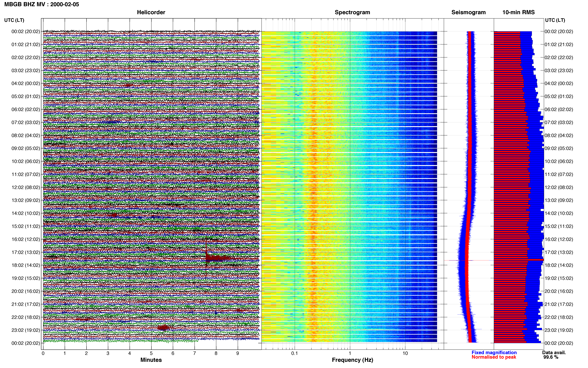Click the 'Seismogram' panel heading
Image resolution: width=588 pixels, height=368 pixels.
(x=468, y=12)
